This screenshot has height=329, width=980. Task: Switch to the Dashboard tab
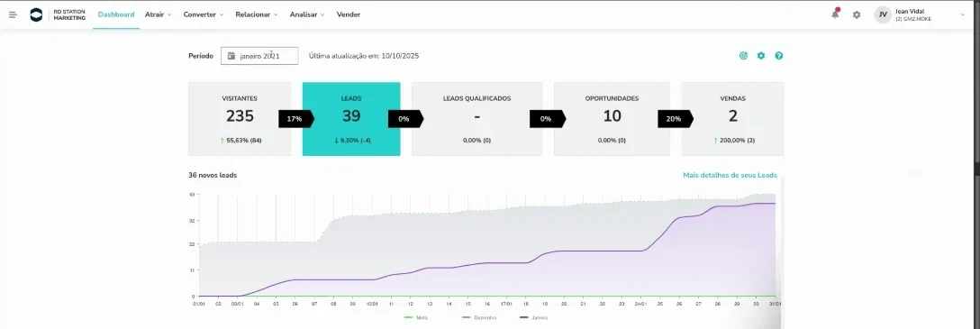116,14
